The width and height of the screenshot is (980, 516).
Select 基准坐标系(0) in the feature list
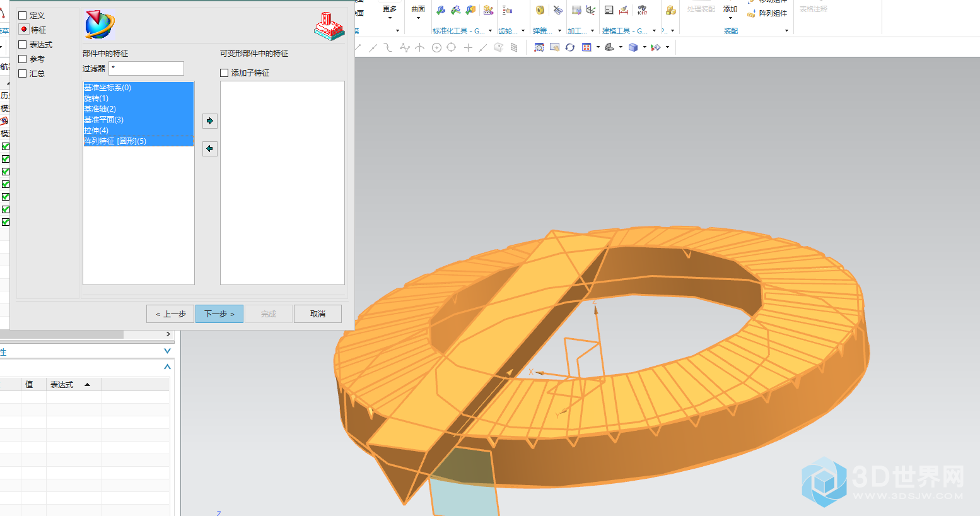click(x=138, y=88)
